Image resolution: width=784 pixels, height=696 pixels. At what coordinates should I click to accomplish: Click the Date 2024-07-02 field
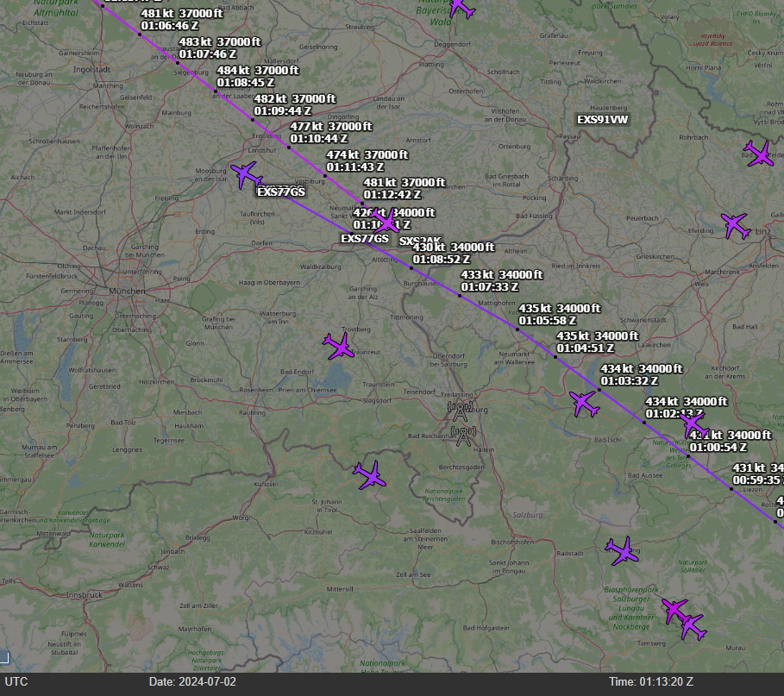click(x=192, y=682)
